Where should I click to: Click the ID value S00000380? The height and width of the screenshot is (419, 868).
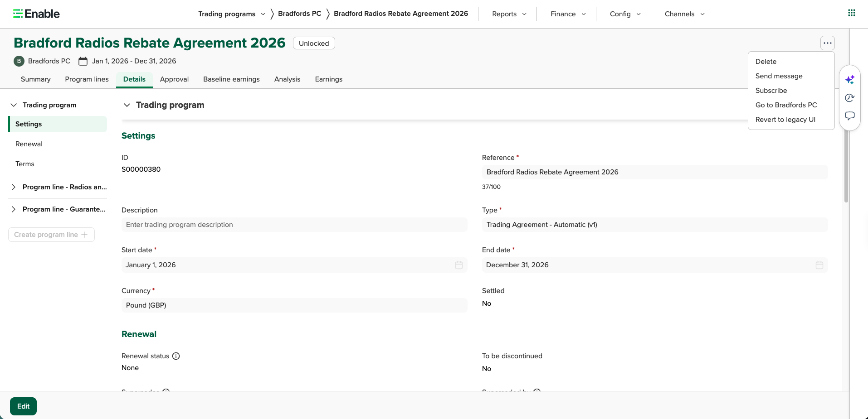click(141, 169)
